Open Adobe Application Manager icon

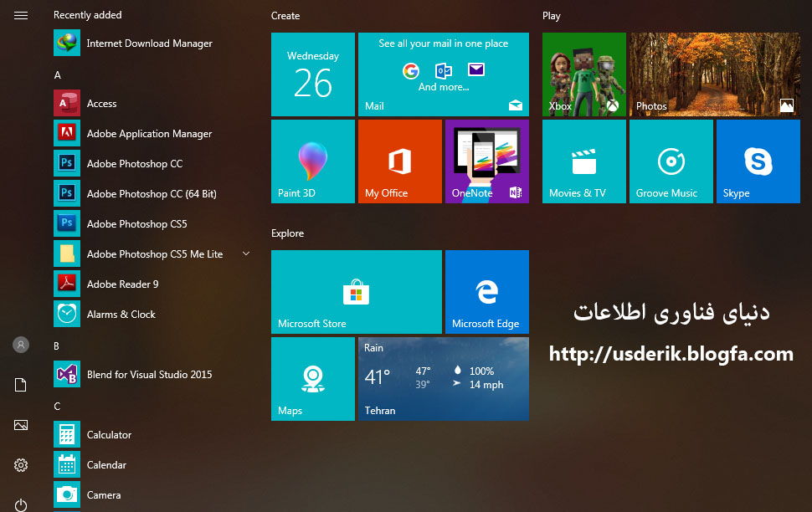67,133
